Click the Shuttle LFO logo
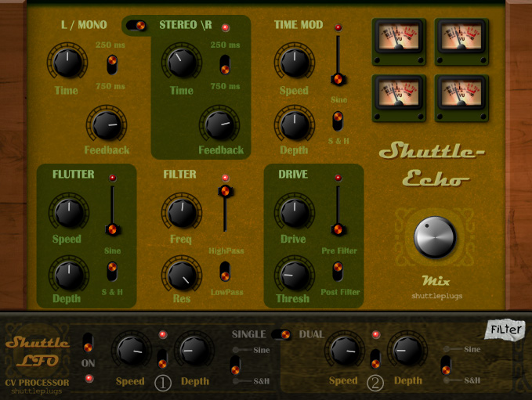This screenshot has width=532, height=400. click(x=38, y=351)
